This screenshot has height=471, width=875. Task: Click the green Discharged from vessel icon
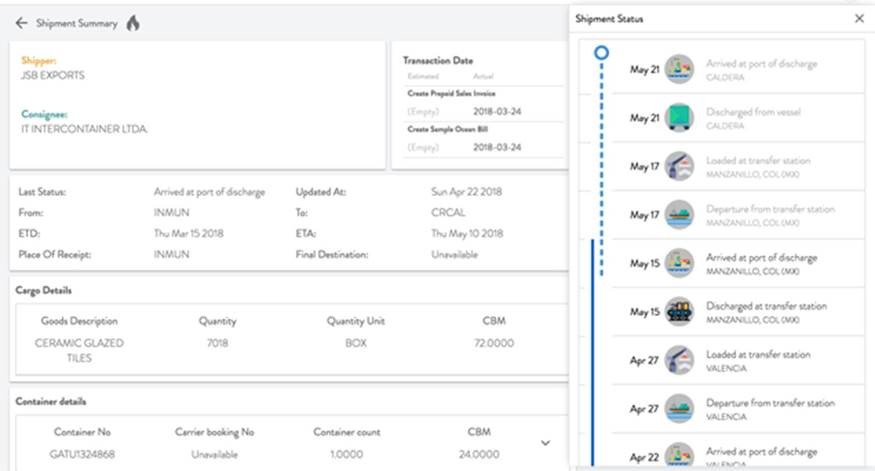(679, 118)
